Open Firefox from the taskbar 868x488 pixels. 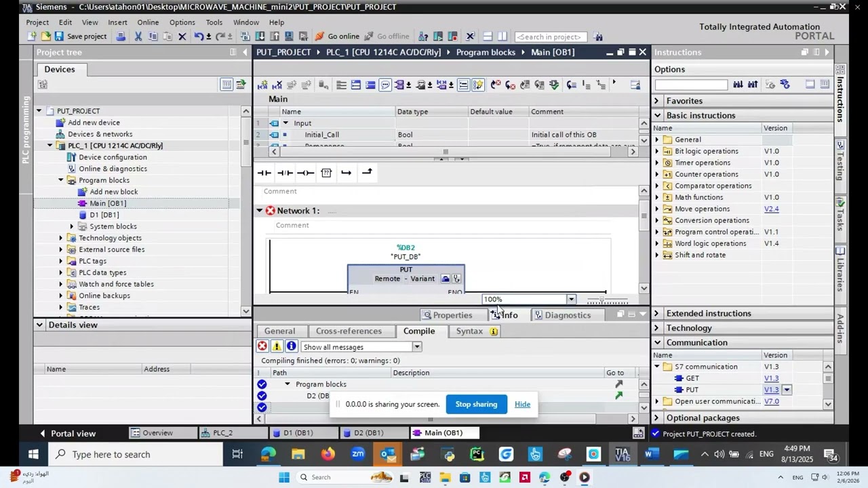tap(328, 454)
